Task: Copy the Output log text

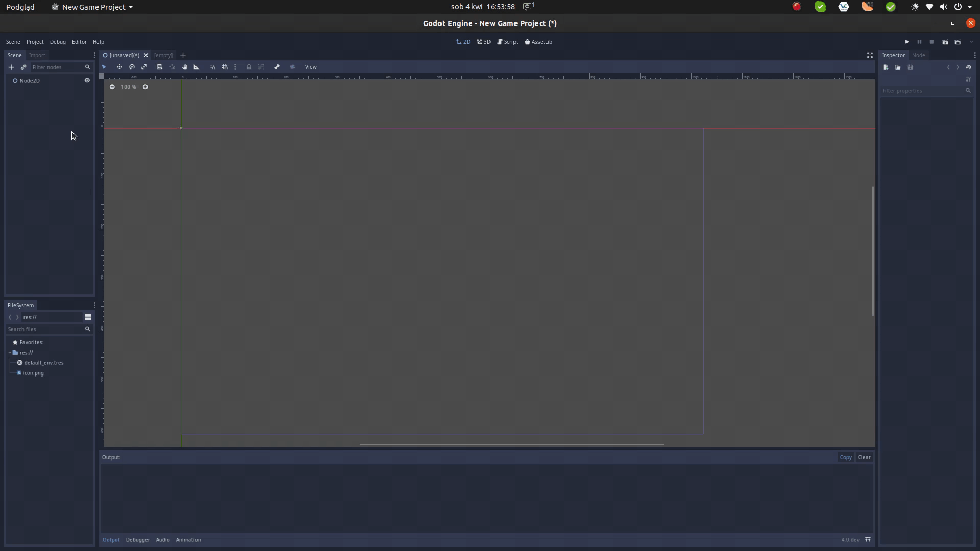Action: [x=846, y=457]
